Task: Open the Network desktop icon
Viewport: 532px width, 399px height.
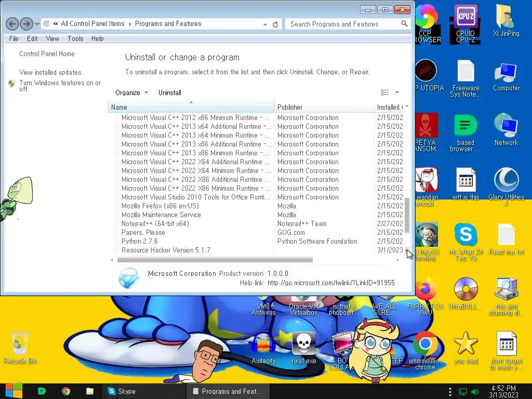Action: (506, 129)
